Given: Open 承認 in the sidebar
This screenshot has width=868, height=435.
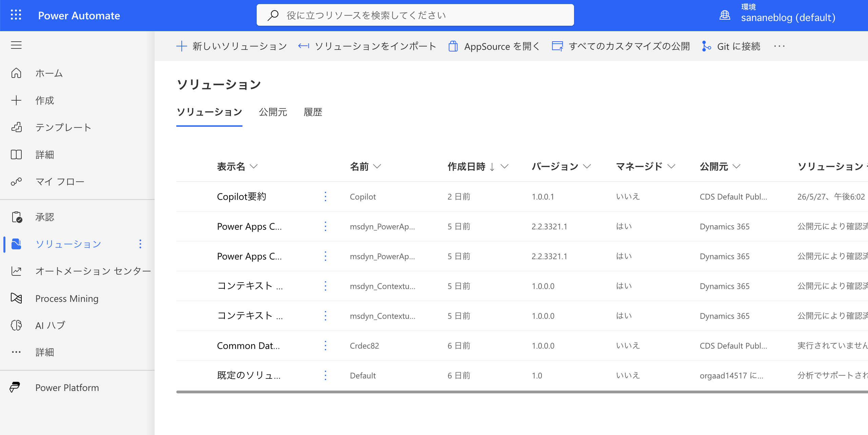Looking at the screenshot, I should (77, 217).
